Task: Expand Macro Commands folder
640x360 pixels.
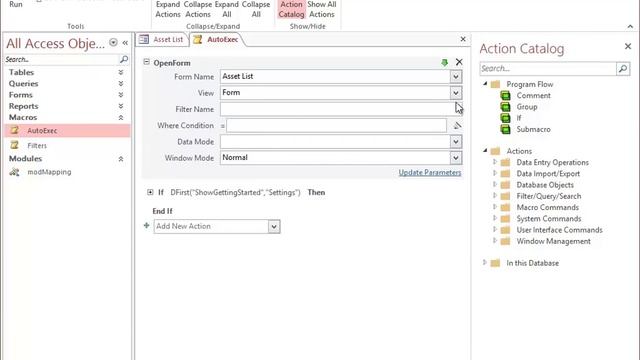Action: pos(495,207)
